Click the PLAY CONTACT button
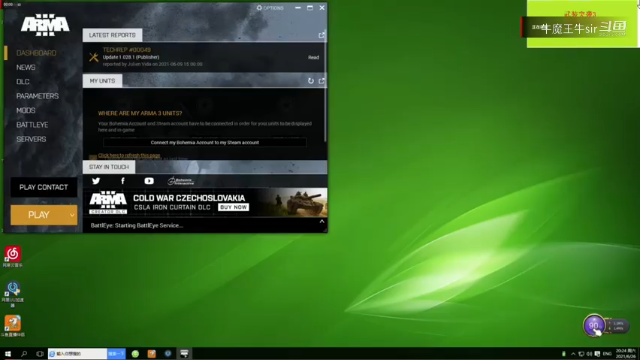 click(44, 187)
